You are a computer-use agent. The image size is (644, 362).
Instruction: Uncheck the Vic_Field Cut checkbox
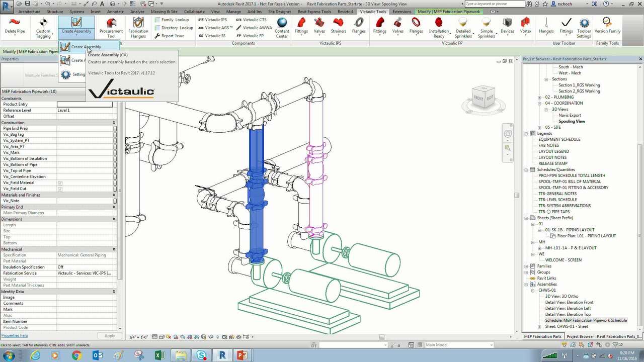pyautogui.click(x=60, y=189)
